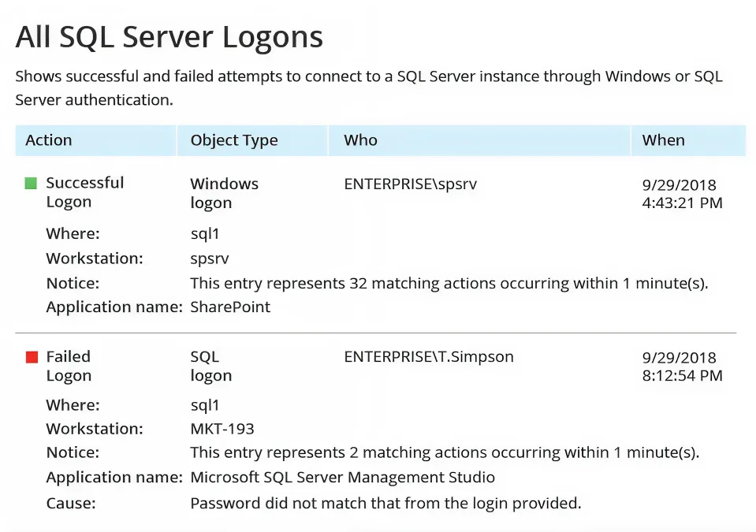The width and height of the screenshot is (756, 532).
Task: Click the Failed Logon action label
Action: click(x=69, y=366)
